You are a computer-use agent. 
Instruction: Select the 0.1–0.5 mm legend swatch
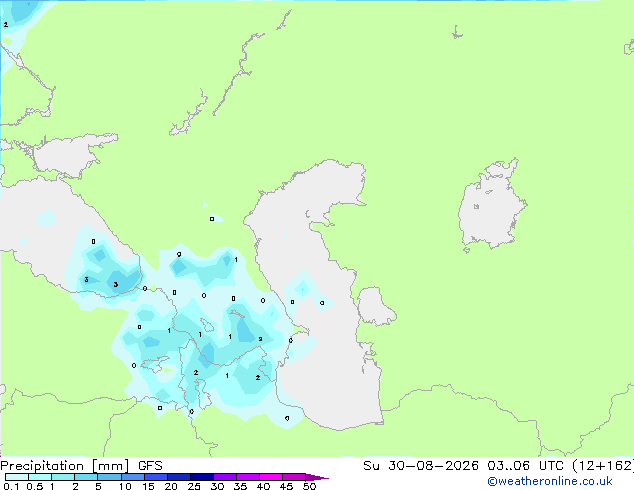(x=17, y=477)
